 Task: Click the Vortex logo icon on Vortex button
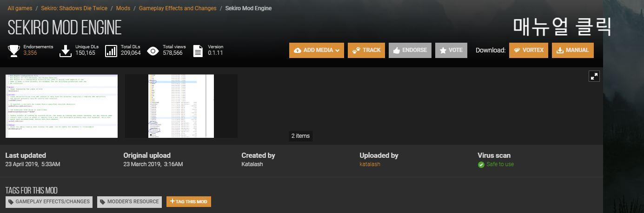pyautogui.click(x=517, y=51)
